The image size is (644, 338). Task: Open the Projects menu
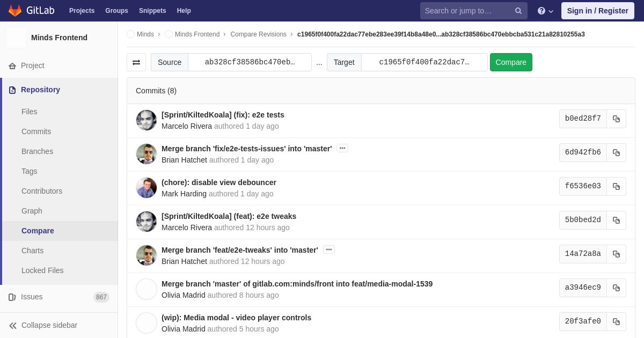tap(82, 11)
